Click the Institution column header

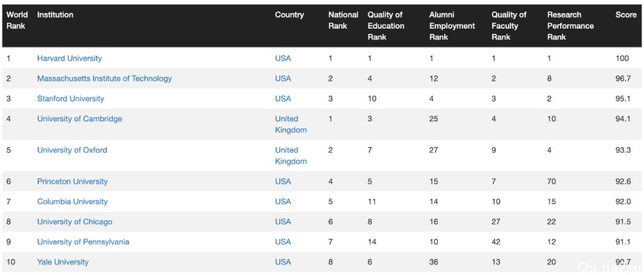(55, 15)
